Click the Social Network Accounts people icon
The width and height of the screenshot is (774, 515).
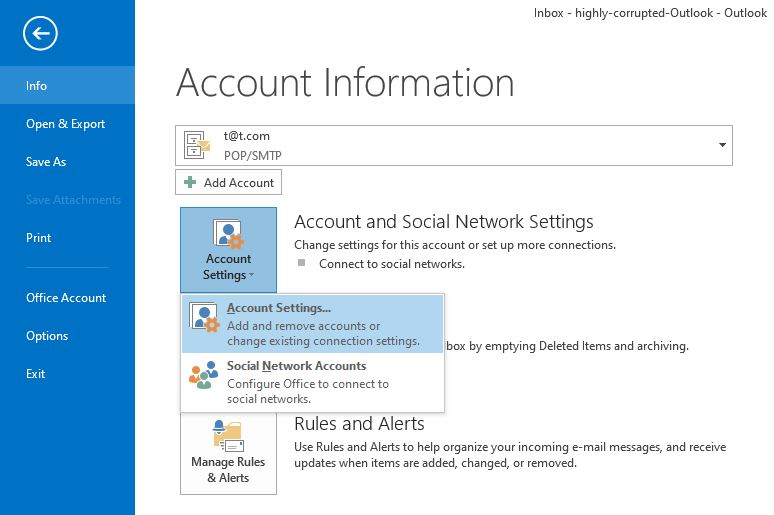203,375
